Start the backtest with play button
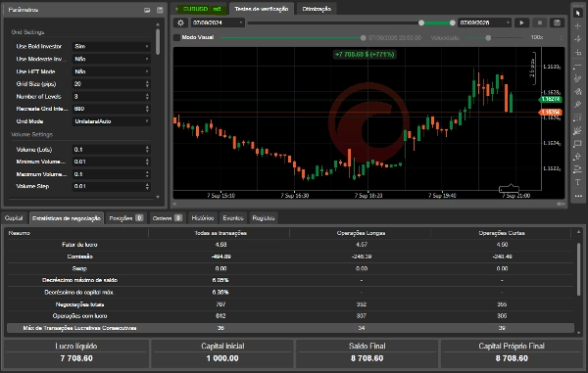This screenshot has width=588, height=373. [x=521, y=23]
